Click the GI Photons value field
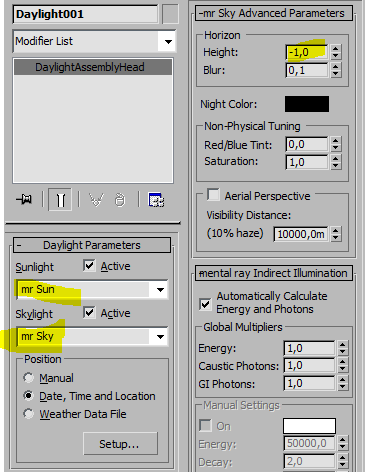This screenshot has height=472, width=365. (x=309, y=383)
